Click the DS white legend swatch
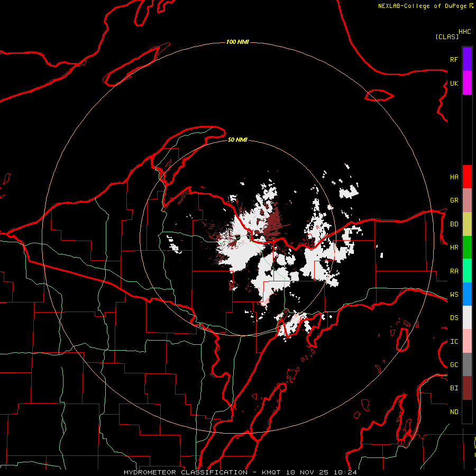 click(467, 317)
